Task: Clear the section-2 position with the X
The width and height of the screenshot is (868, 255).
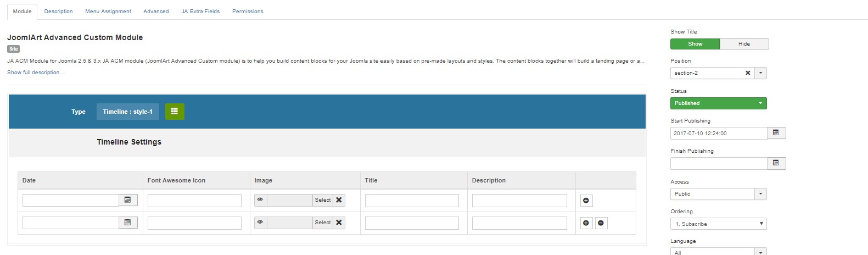Action: point(748,73)
